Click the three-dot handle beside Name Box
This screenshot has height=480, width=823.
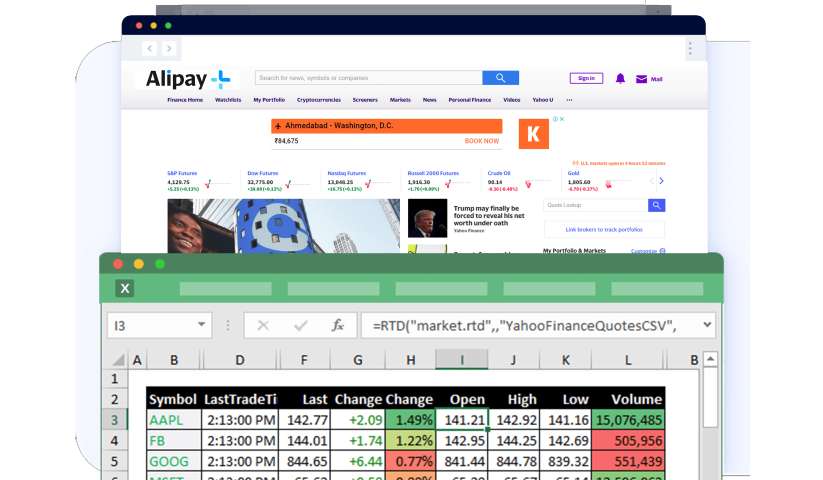click(x=228, y=325)
